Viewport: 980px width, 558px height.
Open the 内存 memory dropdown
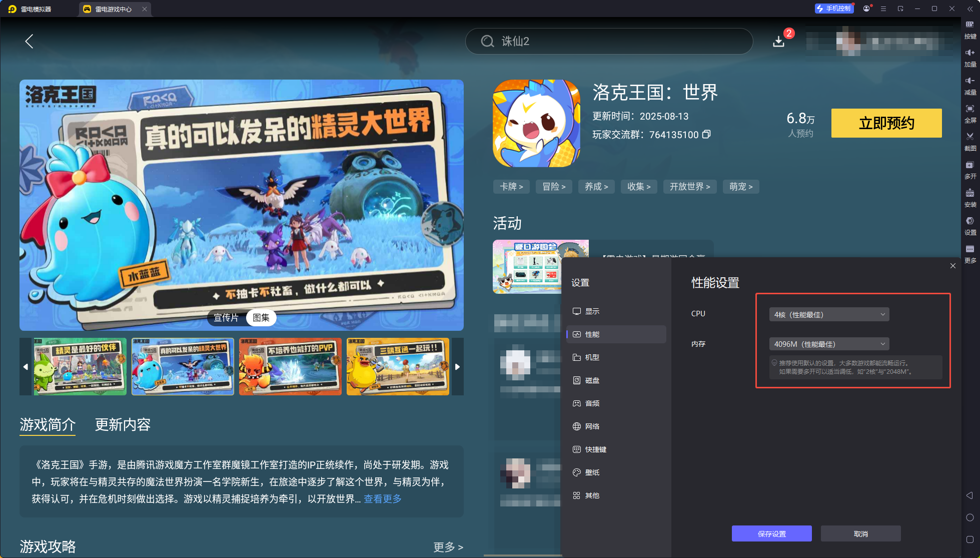829,344
